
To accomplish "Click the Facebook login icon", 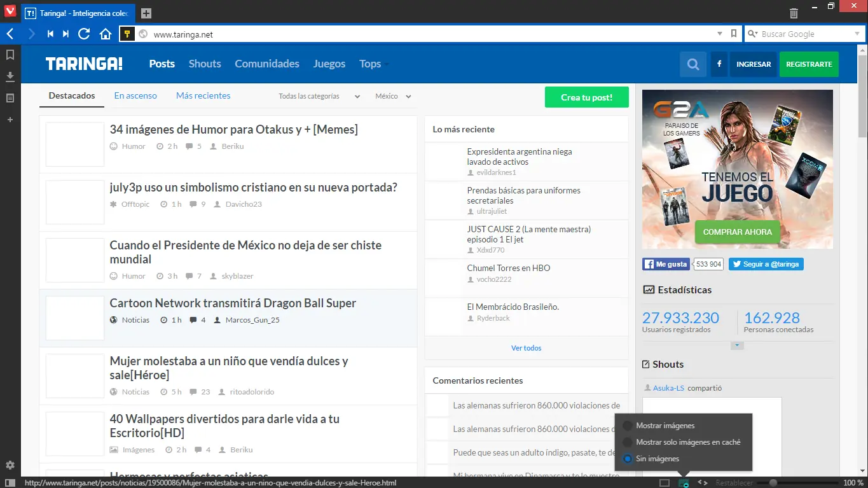I will [x=719, y=64].
